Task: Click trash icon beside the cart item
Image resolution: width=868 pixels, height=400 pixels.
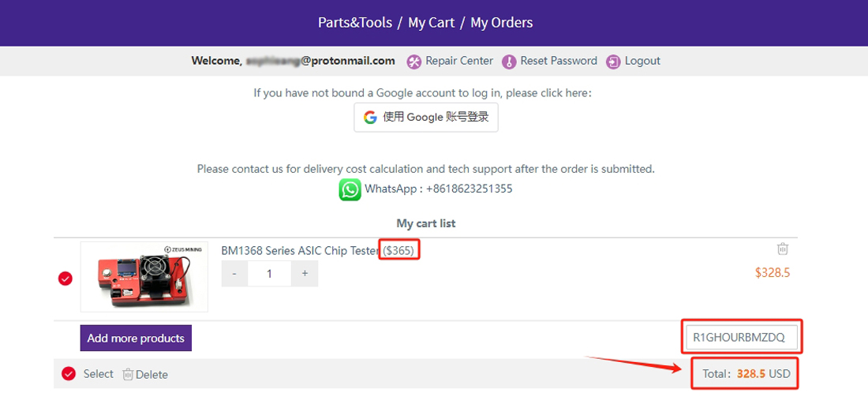Action: pos(783,249)
